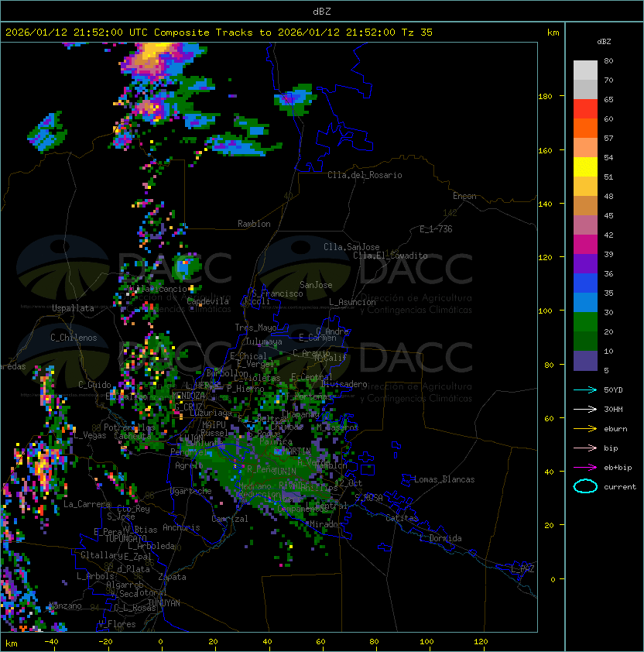The width and height of the screenshot is (644, 652).
Task: Click the Zapata place label
Action: point(172,577)
